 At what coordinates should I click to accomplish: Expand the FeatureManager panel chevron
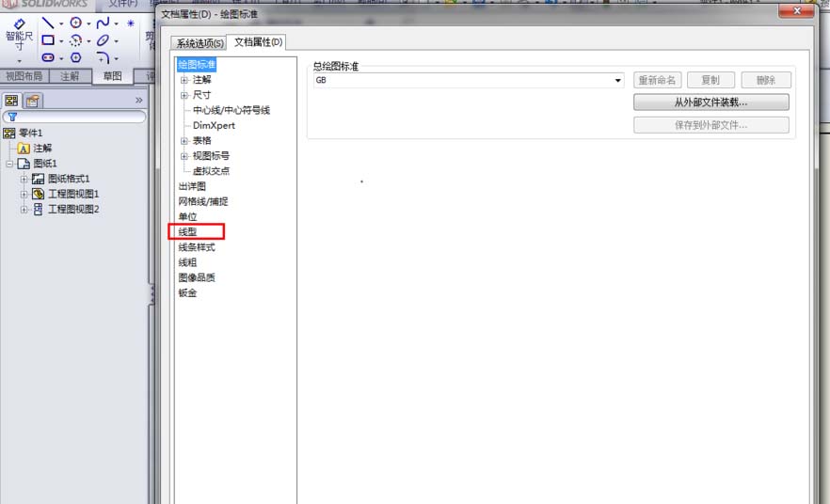138,100
